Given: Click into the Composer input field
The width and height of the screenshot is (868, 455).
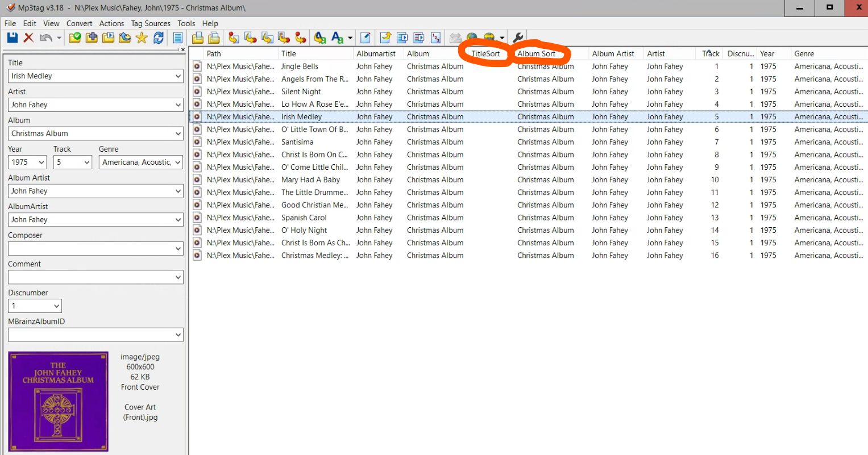Looking at the screenshot, I should click(91, 249).
